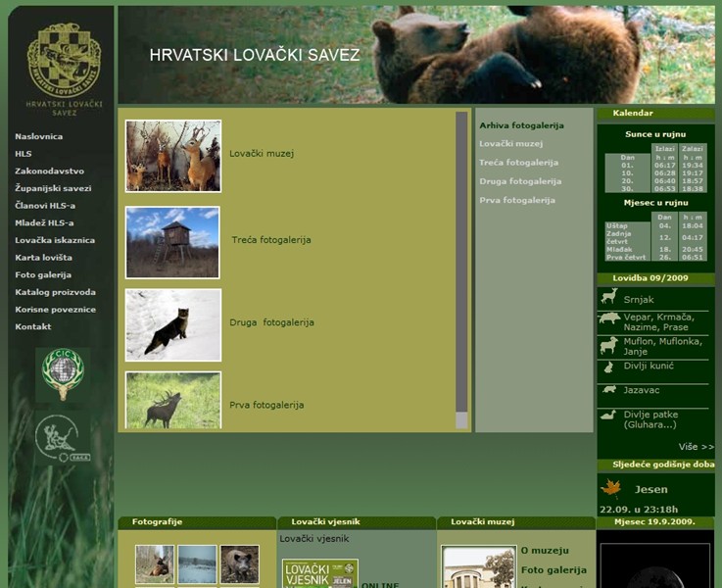This screenshot has width=722, height=588.
Task: Click Divlji kunić hunting season entry
Action: 649,366
